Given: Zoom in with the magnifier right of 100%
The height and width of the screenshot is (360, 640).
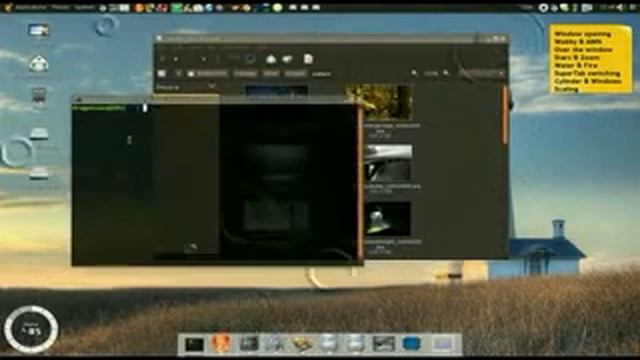Looking at the screenshot, I should point(446,73).
